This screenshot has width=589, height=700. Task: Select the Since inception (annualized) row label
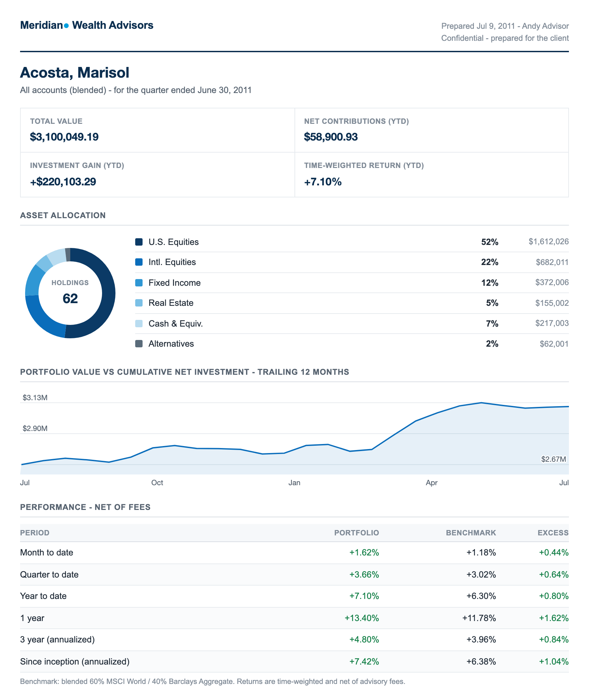(75, 662)
